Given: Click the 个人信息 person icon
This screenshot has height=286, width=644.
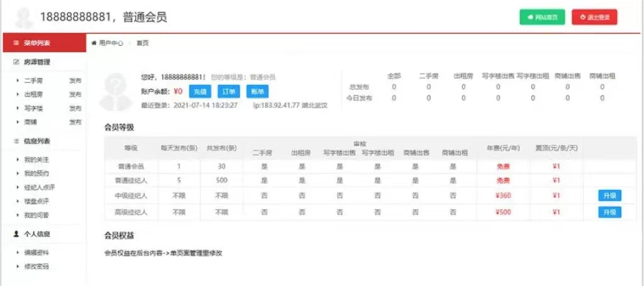Looking at the screenshot, I should (16, 234).
